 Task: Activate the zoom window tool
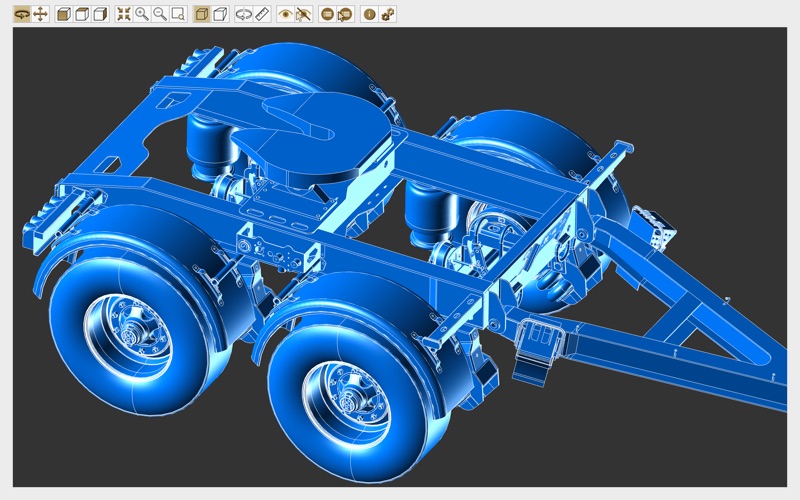(x=178, y=14)
